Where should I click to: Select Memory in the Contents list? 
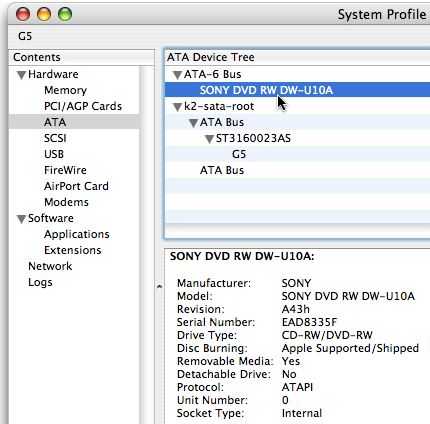click(65, 90)
